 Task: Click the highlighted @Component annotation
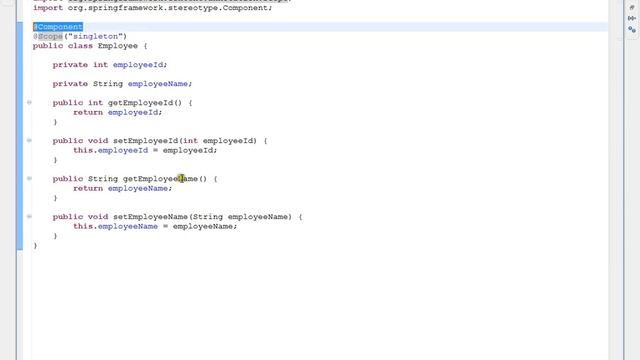point(58,27)
